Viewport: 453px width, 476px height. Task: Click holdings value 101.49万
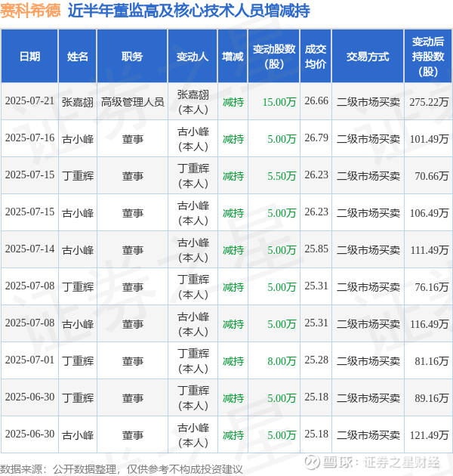(429, 139)
